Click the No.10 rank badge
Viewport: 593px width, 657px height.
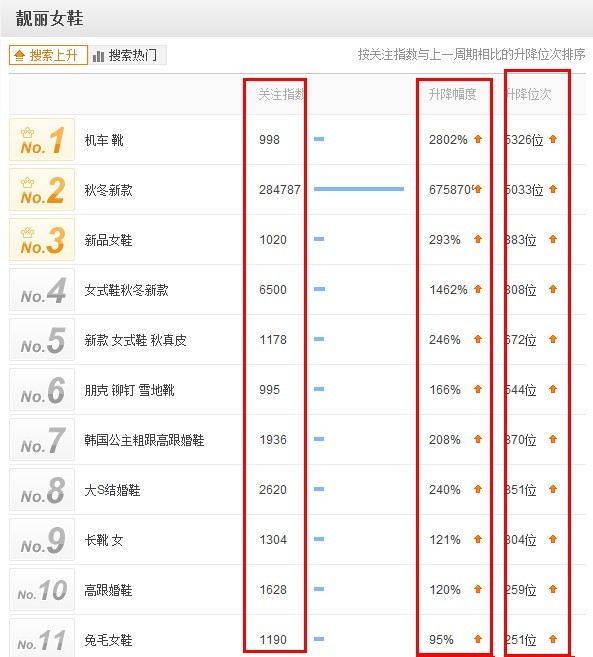coord(42,590)
